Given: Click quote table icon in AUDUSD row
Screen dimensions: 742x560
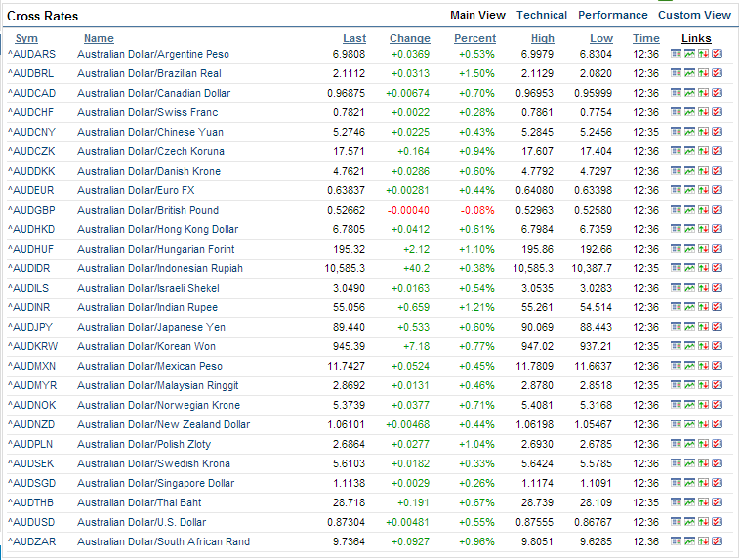Looking at the screenshot, I should pos(677,522).
